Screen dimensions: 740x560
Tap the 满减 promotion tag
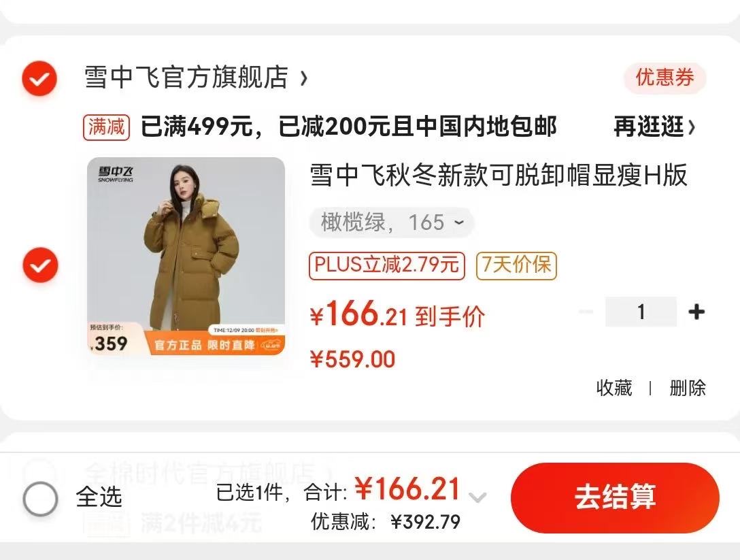coord(106,127)
